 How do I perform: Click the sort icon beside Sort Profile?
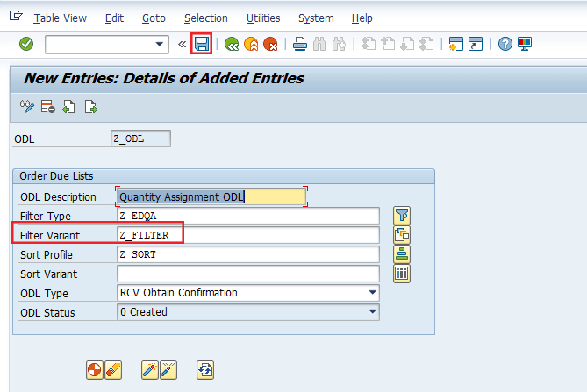click(402, 254)
